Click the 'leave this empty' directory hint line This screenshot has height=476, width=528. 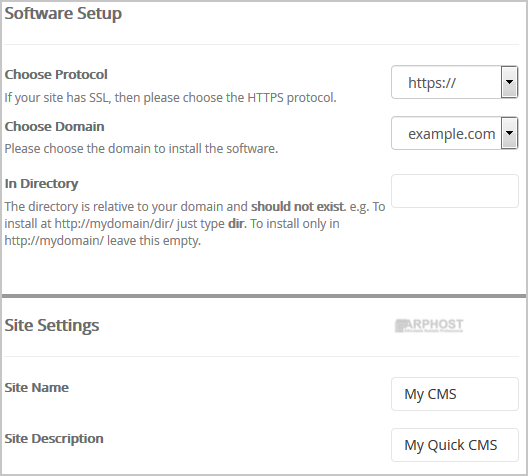click(x=103, y=241)
